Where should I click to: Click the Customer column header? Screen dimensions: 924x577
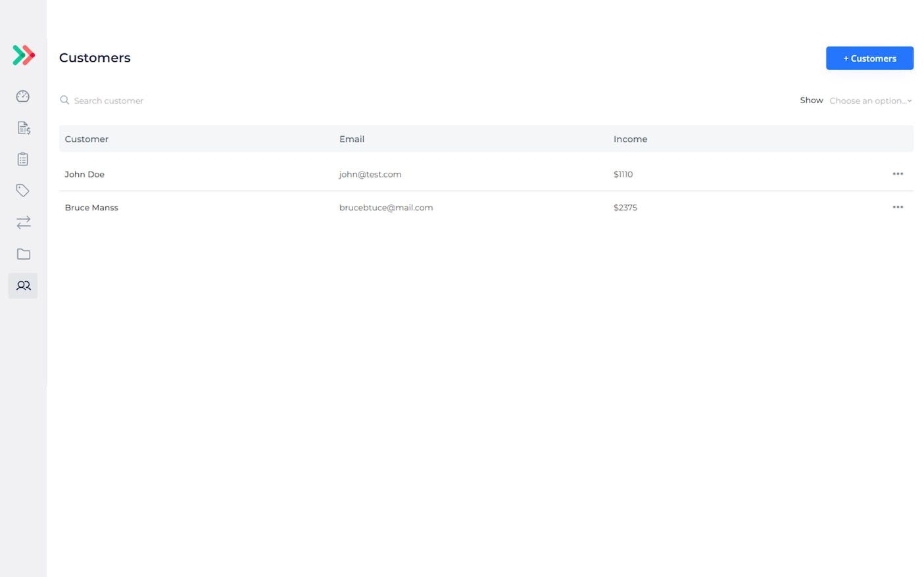[87, 139]
